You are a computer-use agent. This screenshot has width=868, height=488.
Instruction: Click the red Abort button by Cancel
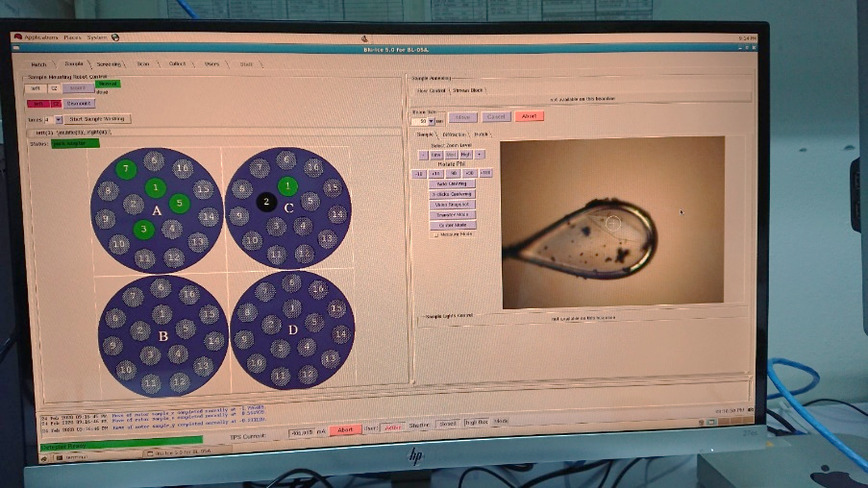528,116
